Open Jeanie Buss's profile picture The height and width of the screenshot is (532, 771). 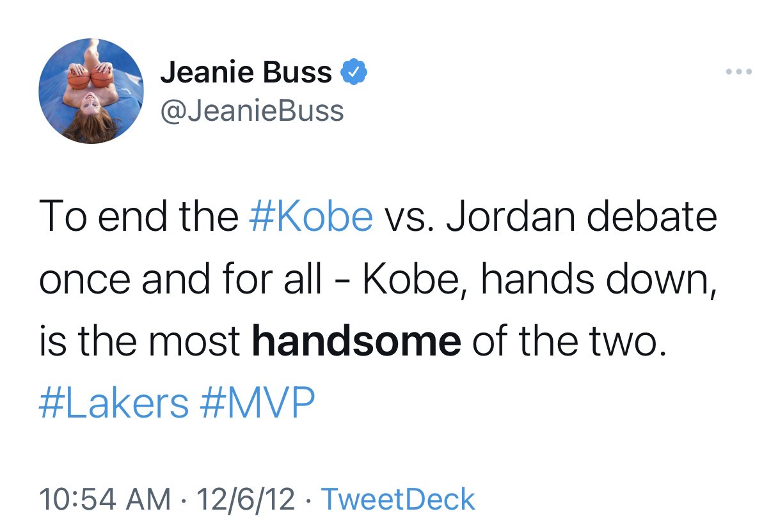pyautogui.click(x=91, y=91)
